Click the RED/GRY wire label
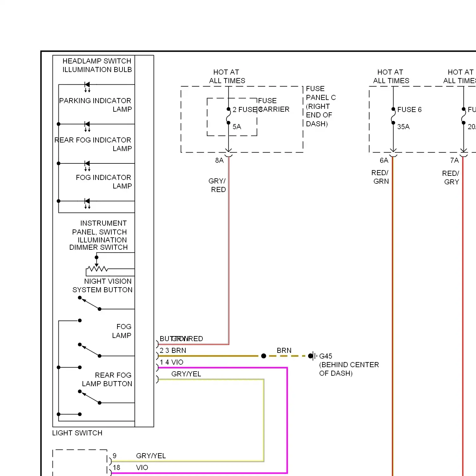This screenshot has width=476, height=476. (451, 177)
